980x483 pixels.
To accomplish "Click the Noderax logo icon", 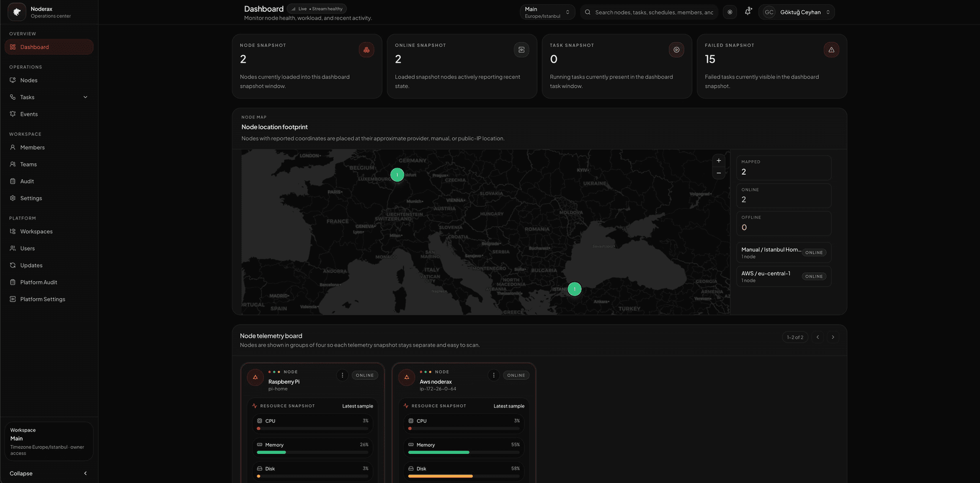I will pos(17,12).
